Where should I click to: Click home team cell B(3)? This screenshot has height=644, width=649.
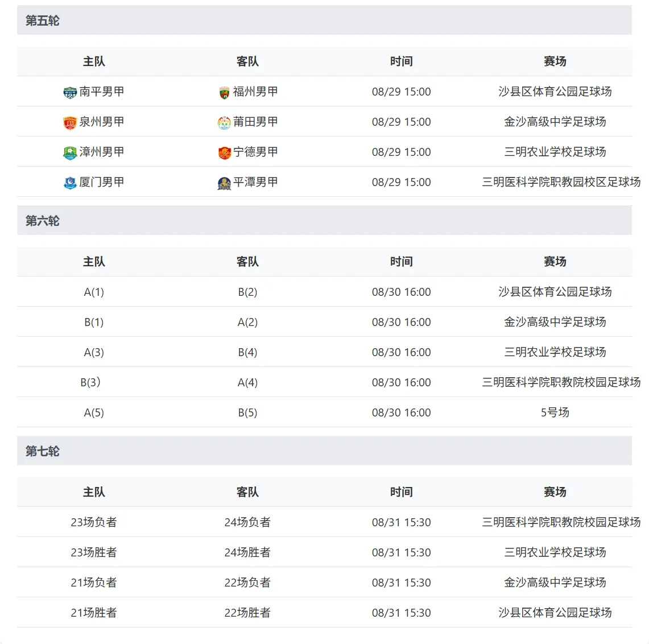pos(90,382)
